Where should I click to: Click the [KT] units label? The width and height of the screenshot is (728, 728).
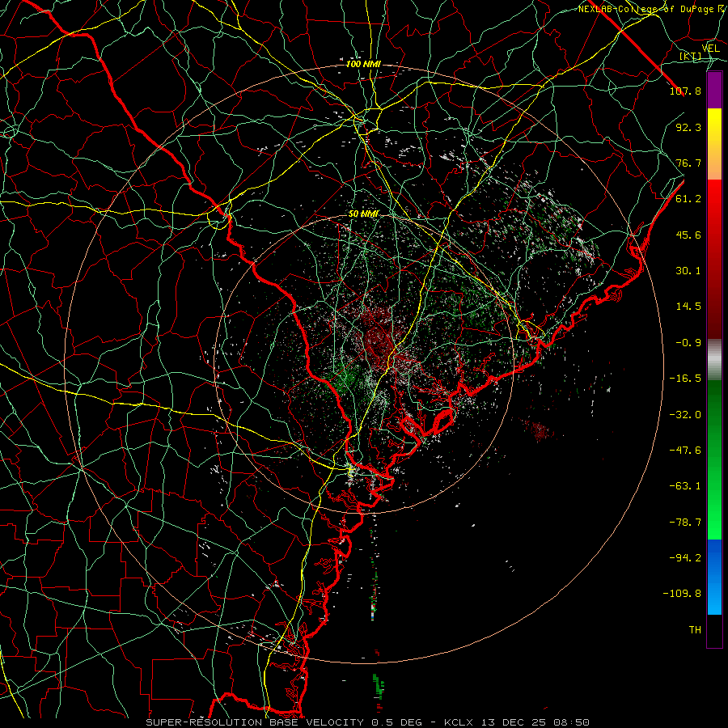(x=691, y=56)
